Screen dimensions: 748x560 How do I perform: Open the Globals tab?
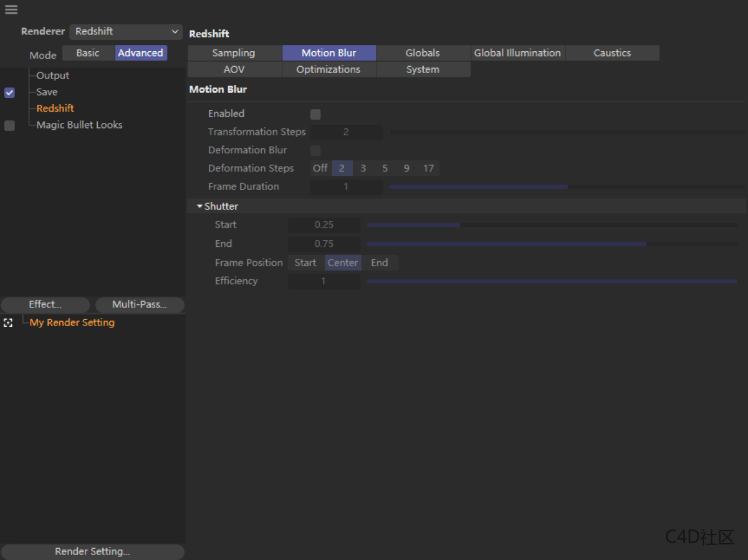(x=423, y=52)
